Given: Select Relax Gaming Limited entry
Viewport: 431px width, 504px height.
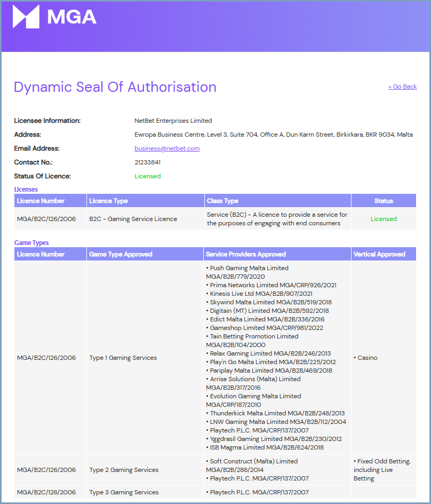Looking at the screenshot, I should coord(268,353).
